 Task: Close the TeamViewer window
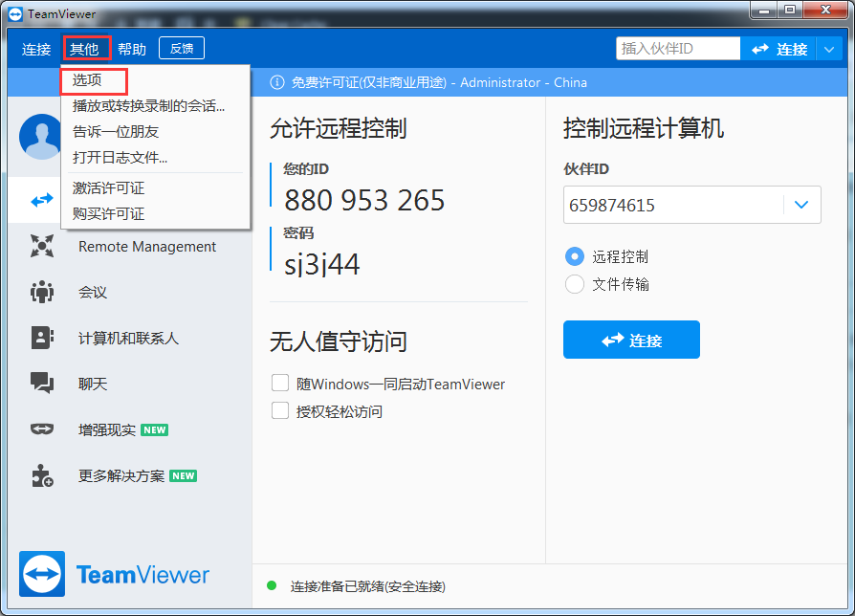(x=825, y=10)
